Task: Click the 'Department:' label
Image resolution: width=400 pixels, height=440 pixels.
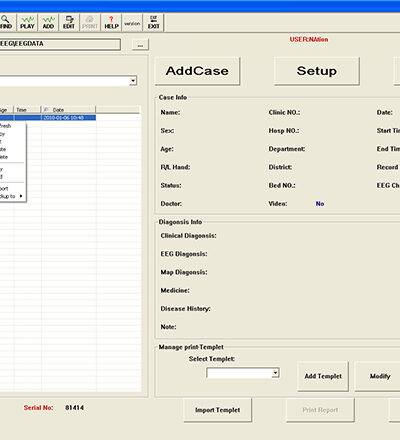Action: tap(287, 149)
